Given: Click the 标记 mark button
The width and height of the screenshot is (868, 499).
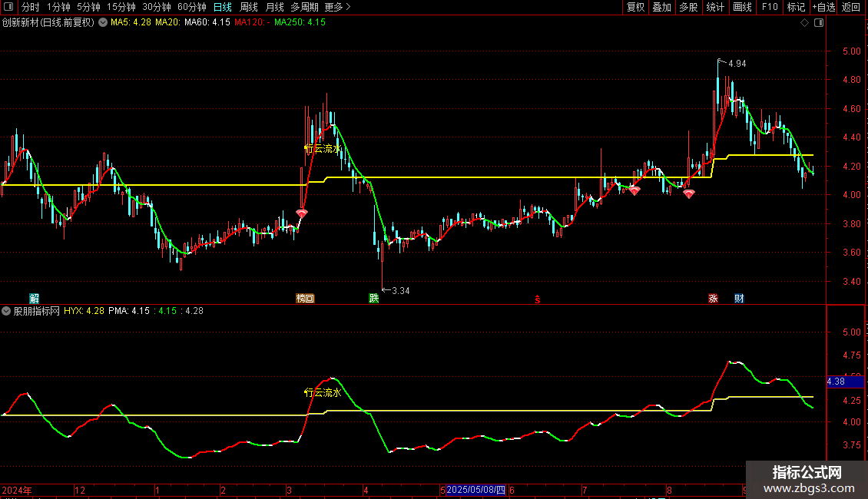Looking at the screenshot, I should pos(796,7).
